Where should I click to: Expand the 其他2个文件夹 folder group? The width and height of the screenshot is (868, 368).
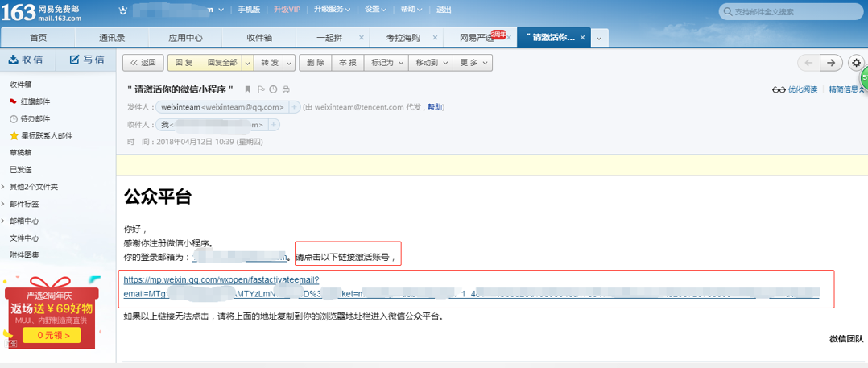(33, 187)
